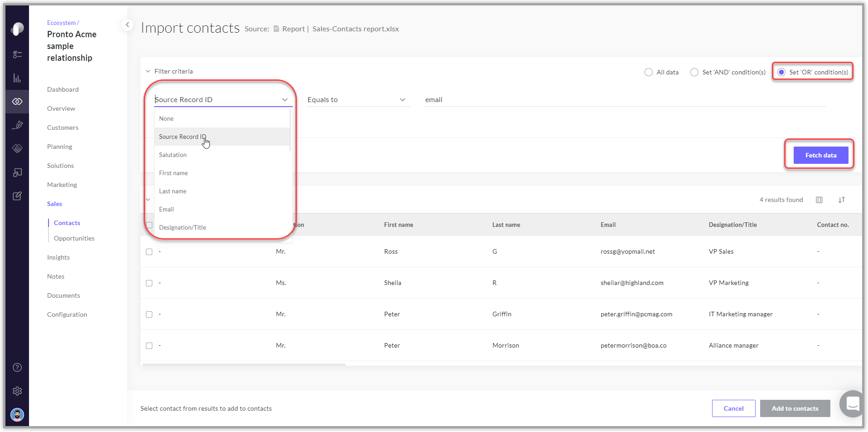Screen dimensions: 868x432
Task: Collapse the side navigation panel arrow
Action: point(127,25)
